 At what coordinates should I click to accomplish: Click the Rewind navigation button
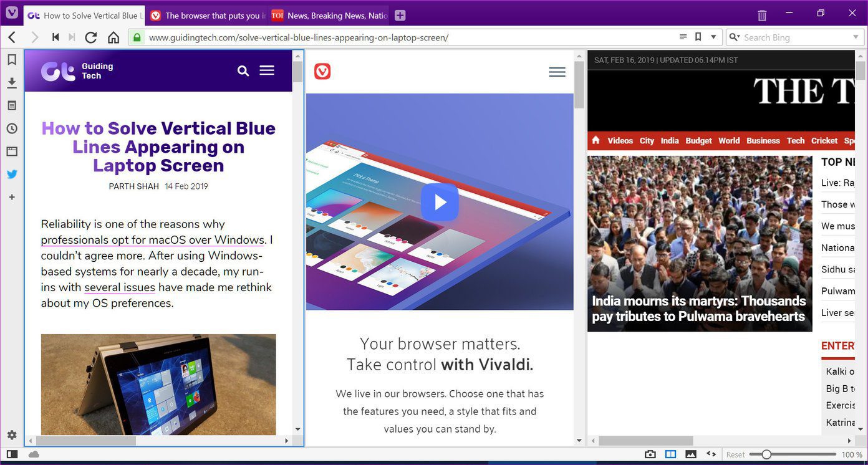click(55, 37)
